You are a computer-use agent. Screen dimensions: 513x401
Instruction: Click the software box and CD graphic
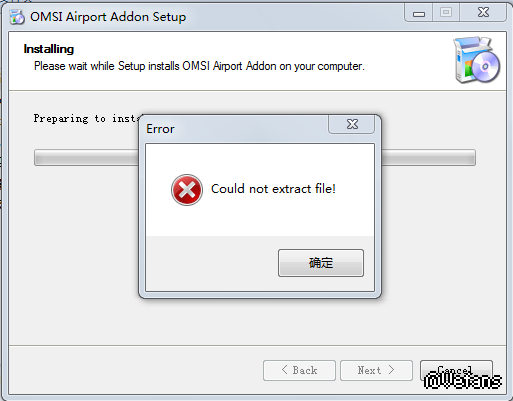pyautogui.click(x=476, y=60)
